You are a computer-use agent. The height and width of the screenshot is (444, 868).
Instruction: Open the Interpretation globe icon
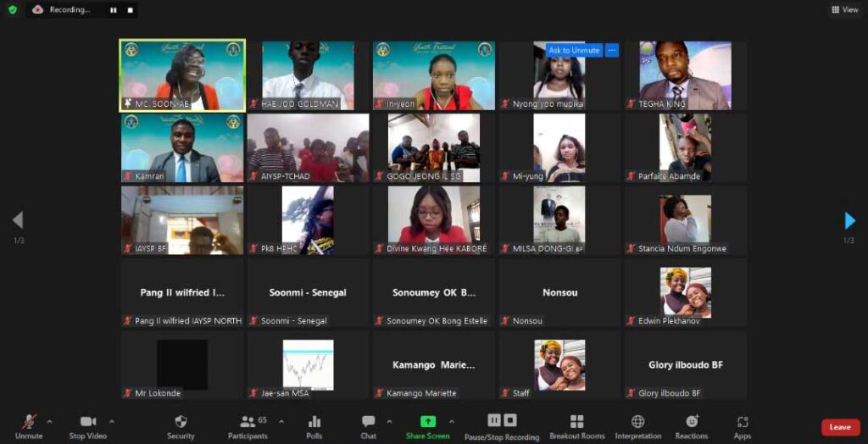pyautogui.click(x=637, y=422)
